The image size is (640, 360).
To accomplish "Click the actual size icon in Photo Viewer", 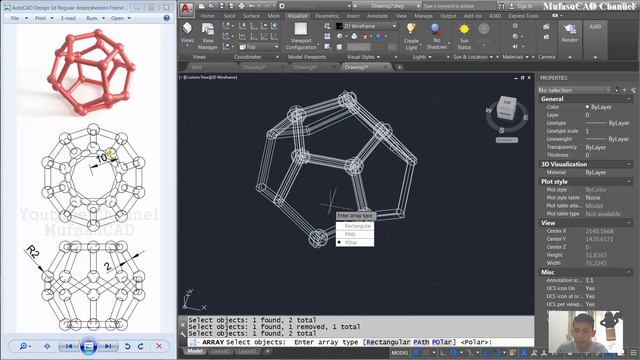I will (x=47, y=346).
